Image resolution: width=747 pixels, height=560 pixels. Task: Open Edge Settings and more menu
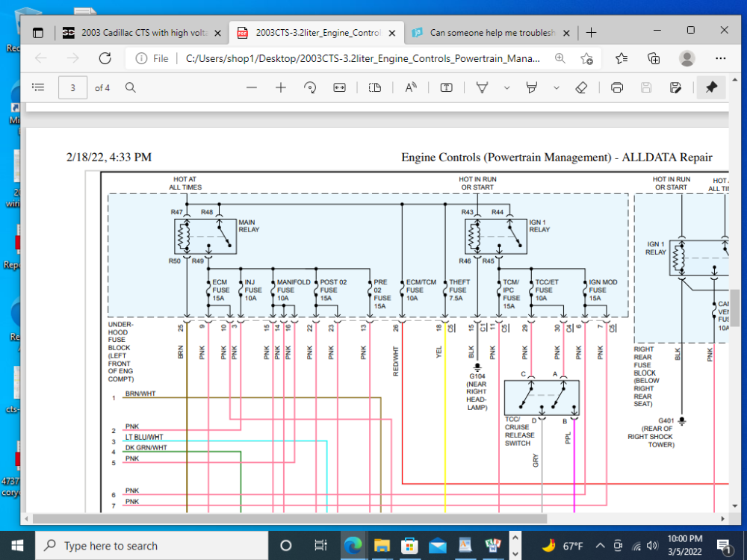[x=720, y=58]
